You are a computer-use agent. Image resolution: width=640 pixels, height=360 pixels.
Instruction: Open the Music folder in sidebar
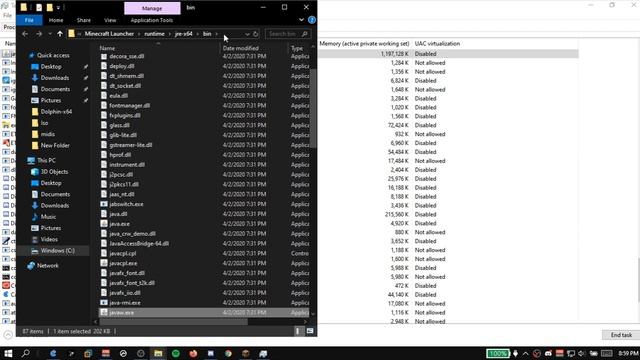[48, 217]
